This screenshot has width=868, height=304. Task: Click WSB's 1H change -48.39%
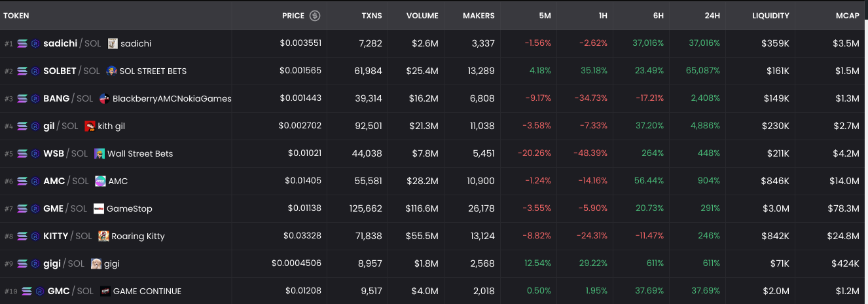pyautogui.click(x=590, y=153)
